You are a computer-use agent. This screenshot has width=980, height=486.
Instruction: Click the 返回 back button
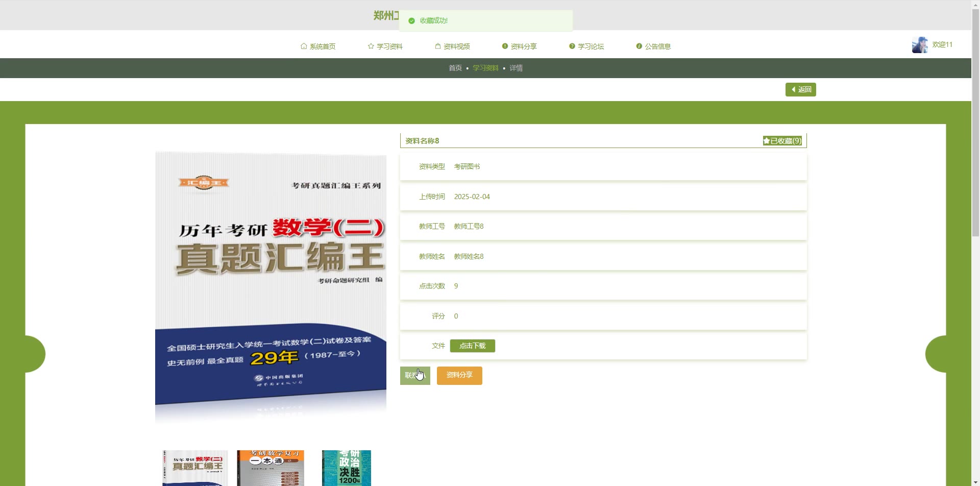(800, 89)
